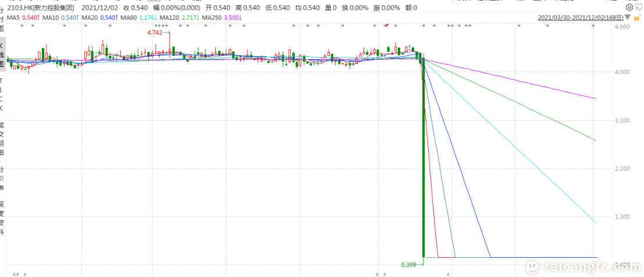Open chart settings gear icon
644x277 pixels.
coord(629,8)
